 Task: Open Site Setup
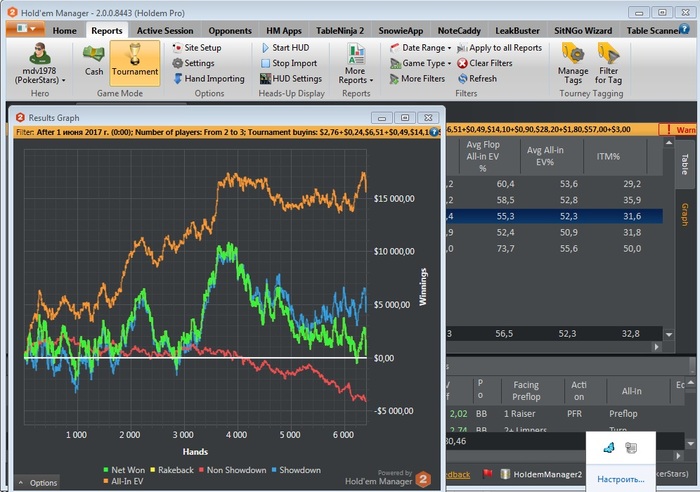pyautogui.click(x=197, y=48)
